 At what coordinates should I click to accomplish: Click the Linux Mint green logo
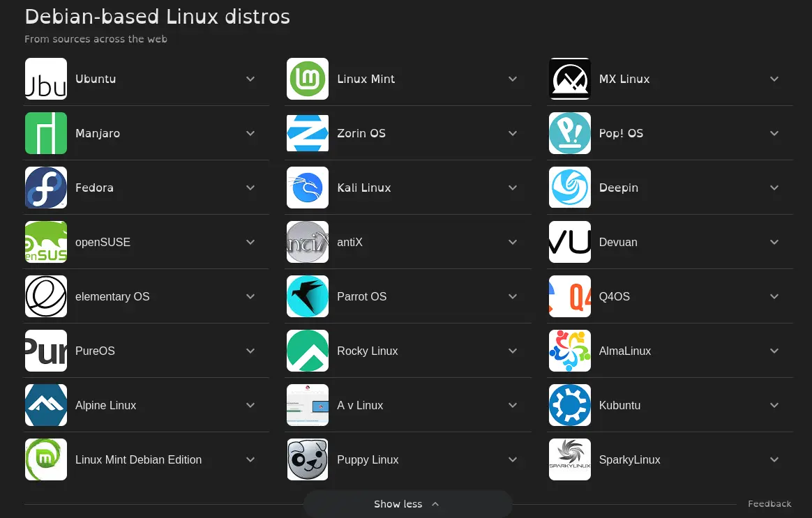pyautogui.click(x=308, y=79)
